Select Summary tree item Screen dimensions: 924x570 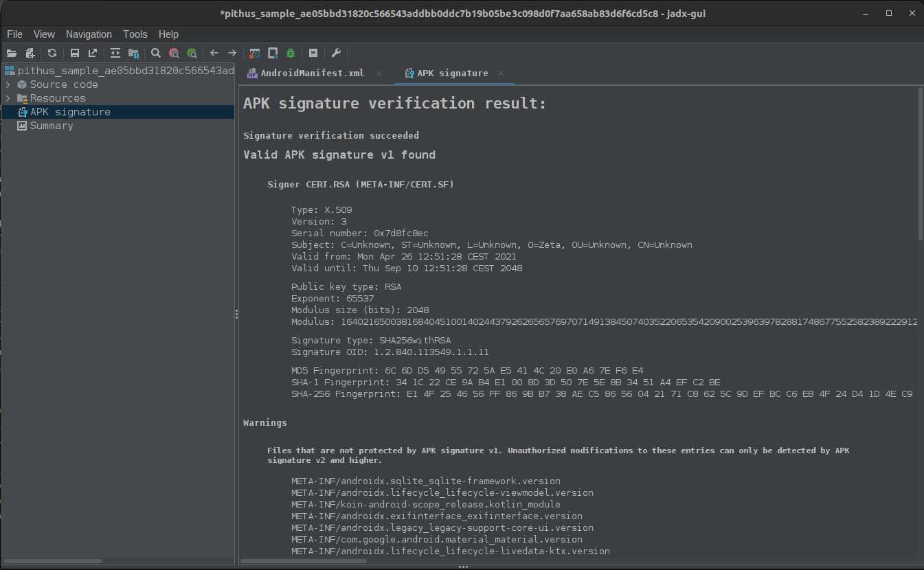coord(45,126)
